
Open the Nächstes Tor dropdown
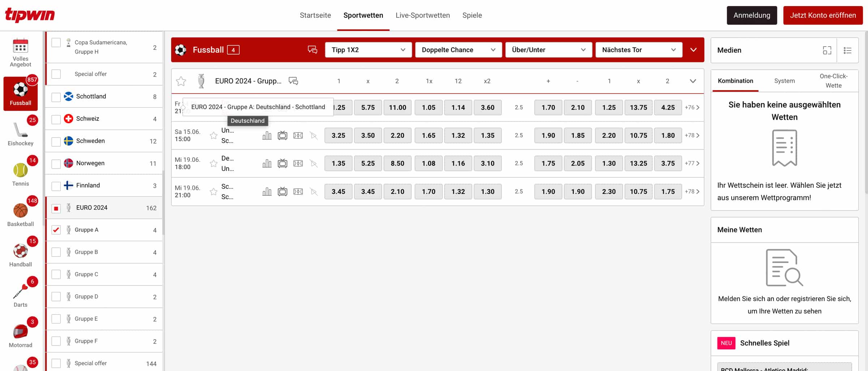click(x=639, y=50)
